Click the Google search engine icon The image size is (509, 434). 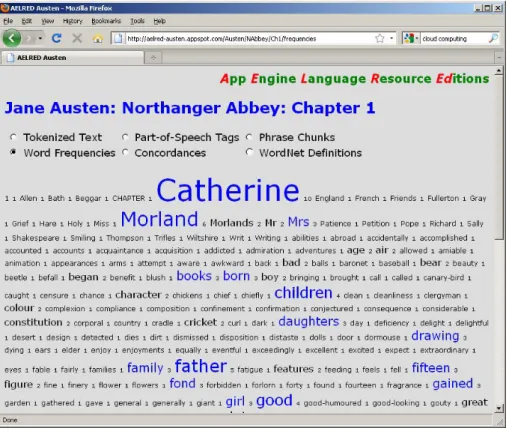pos(408,39)
